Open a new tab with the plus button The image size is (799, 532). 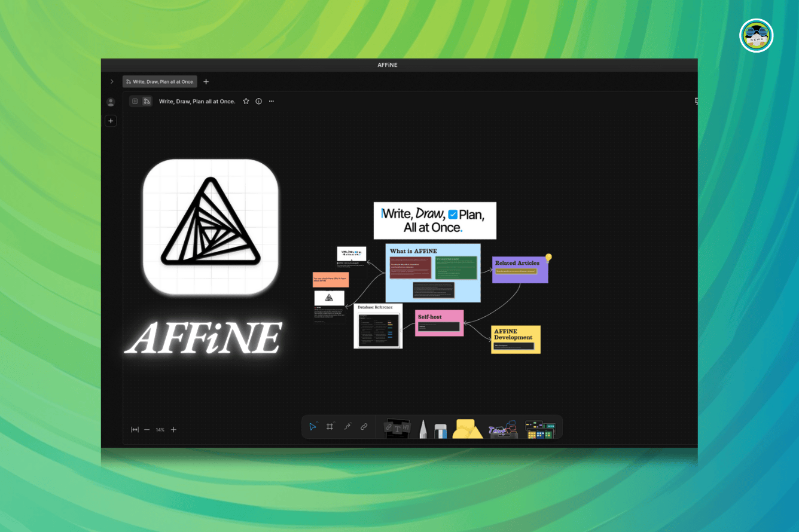pos(206,81)
